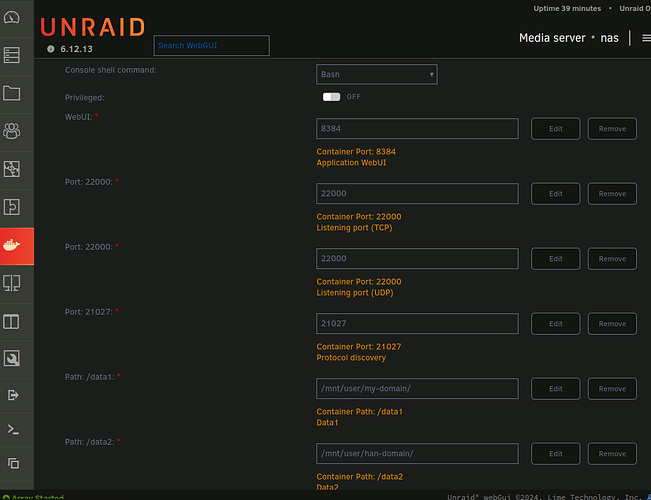This screenshot has width=651, height=500.
Task: Remove the port 21027 entry
Action: click(x=612, y=324)
